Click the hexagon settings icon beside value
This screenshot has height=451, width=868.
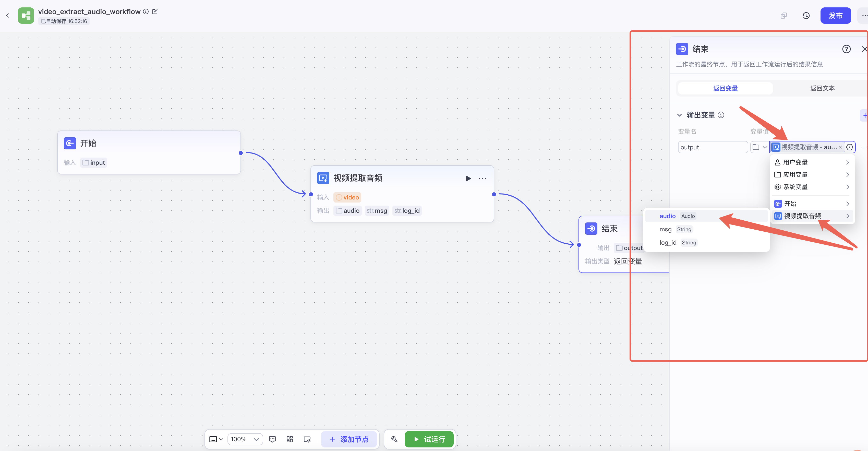850,147
